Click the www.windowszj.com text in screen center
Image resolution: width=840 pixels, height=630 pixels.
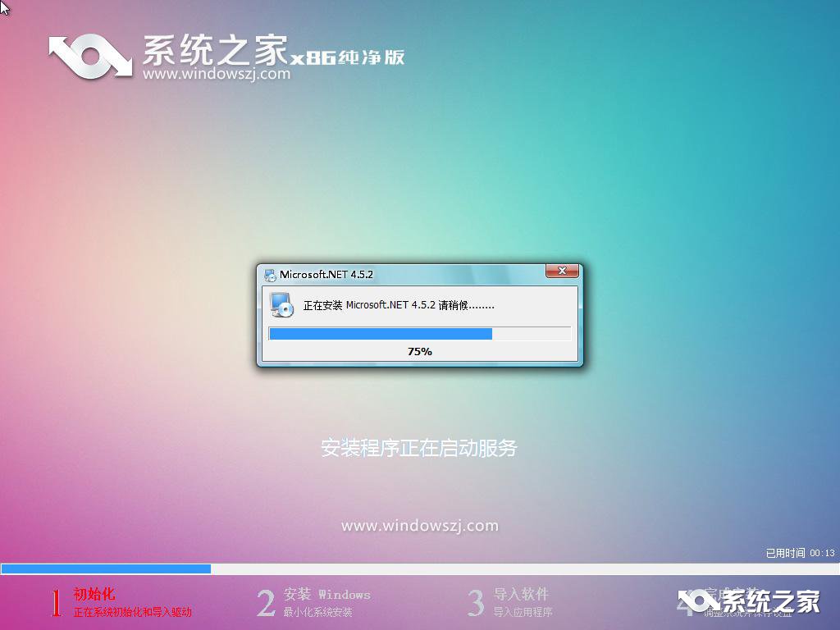click(420, 525)
